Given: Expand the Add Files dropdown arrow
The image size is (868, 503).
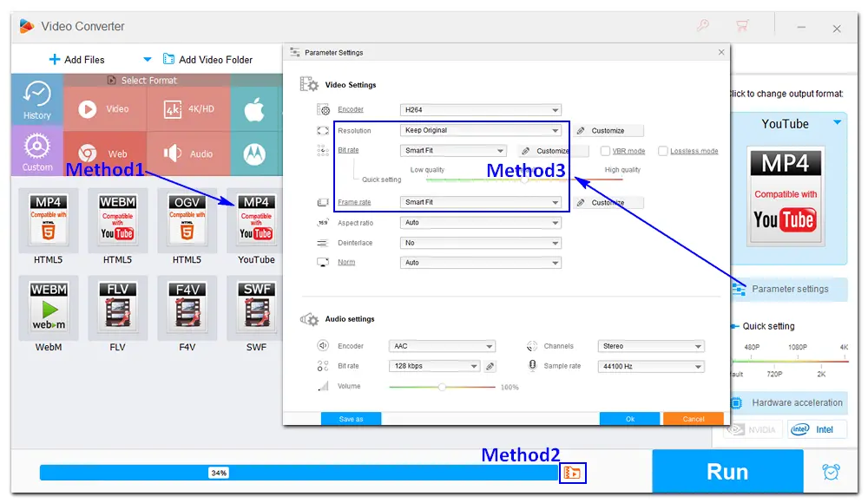Looking at the screenshot, I should [x=148, y=59].
